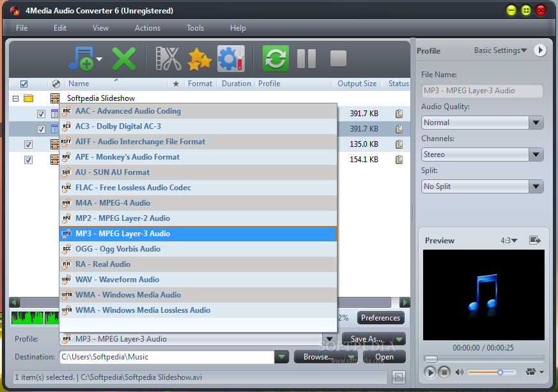Select WMA - Windows Media Audio profile
The width and height of the screenshot is (558, 392).
pos(198,294)
